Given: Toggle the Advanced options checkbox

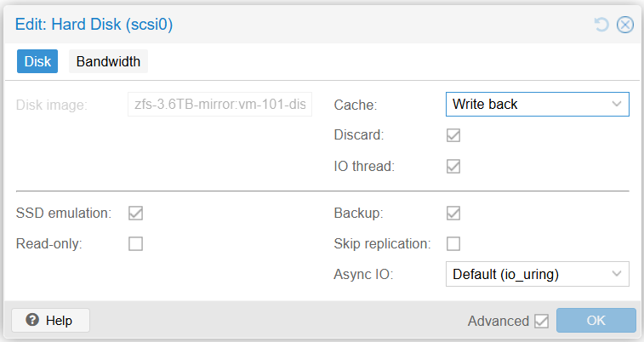Looking at the screenshot, I should coord(541,321).
